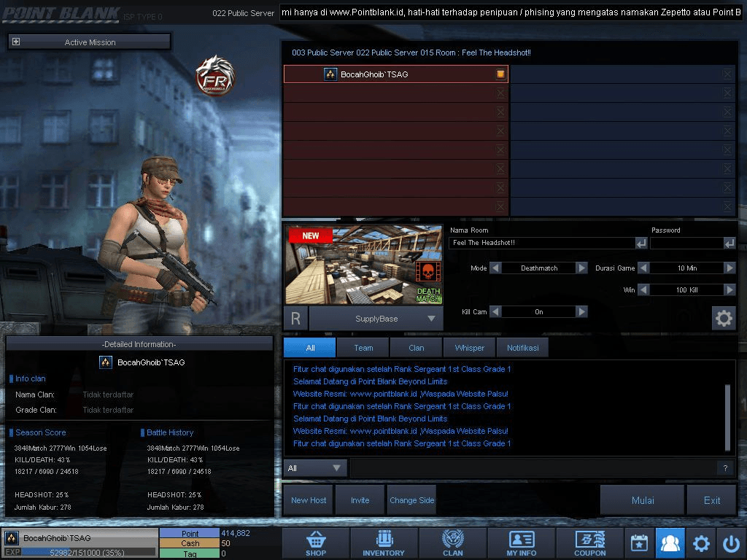Open the SupplyBase map dropdown
Screen dimensions: 747x560
376,319
